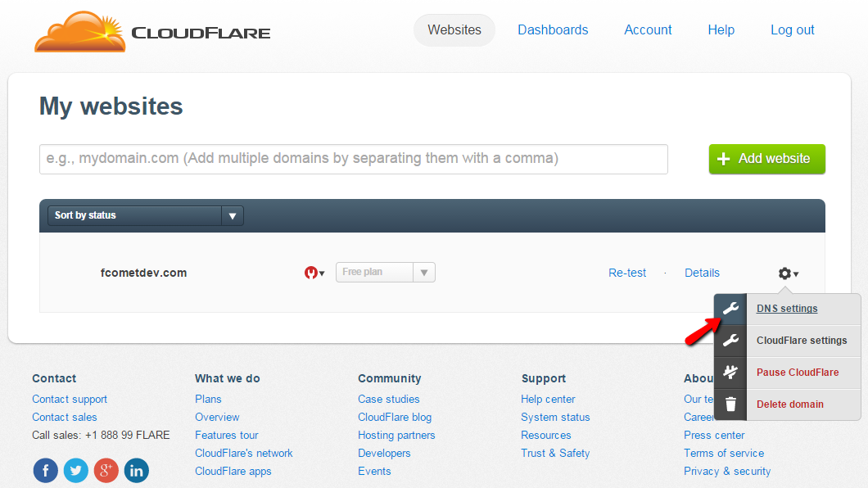Click the Call sales phone number text
This screenshot has width=868, height=488.
pyautogui.click(x=101, y=435)
